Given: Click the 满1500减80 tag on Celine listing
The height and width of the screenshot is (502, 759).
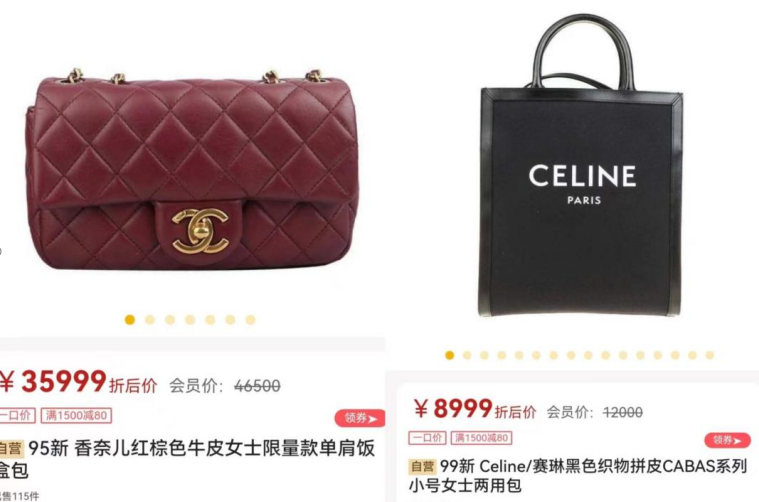Looking at the screenshot, I should (x=481, y=438).
